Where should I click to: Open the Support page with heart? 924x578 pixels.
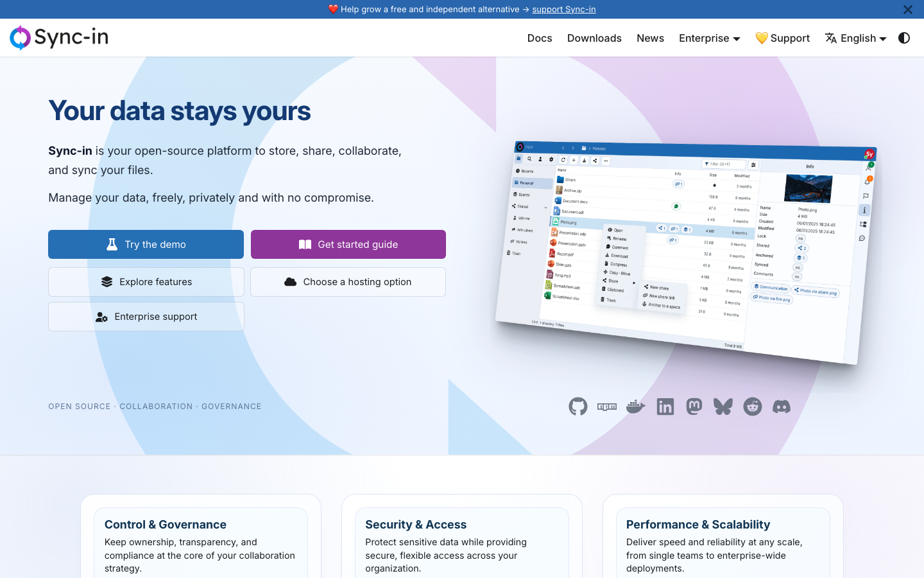pyautogui.click(x=782, y=38)
